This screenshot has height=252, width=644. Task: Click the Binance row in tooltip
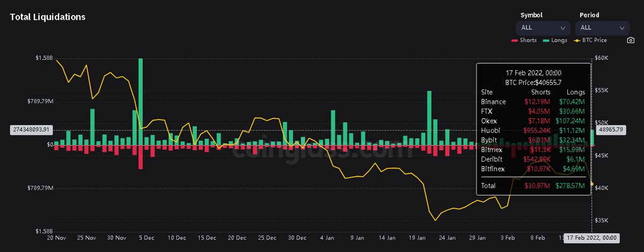tap(533, 102)
